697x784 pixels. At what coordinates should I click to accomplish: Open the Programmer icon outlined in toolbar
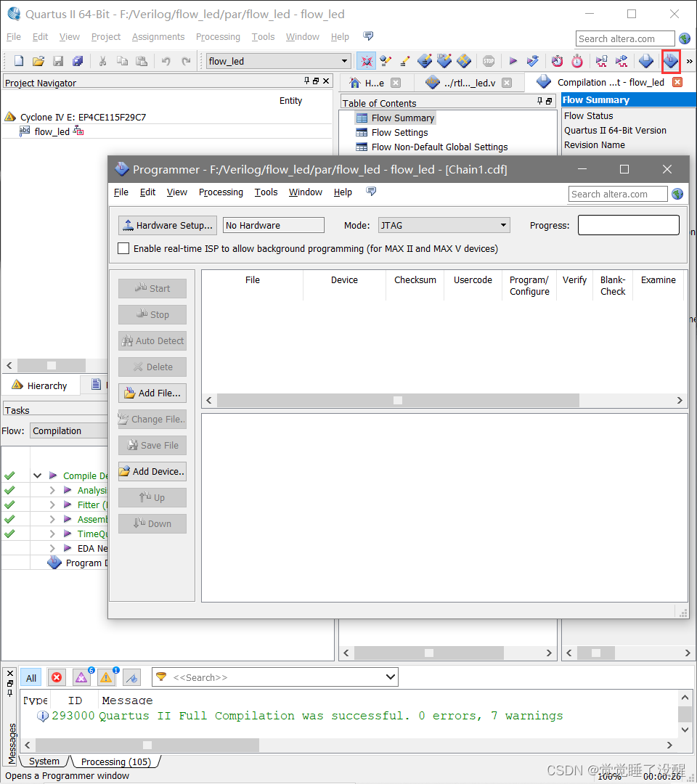[x=671, y=61]
